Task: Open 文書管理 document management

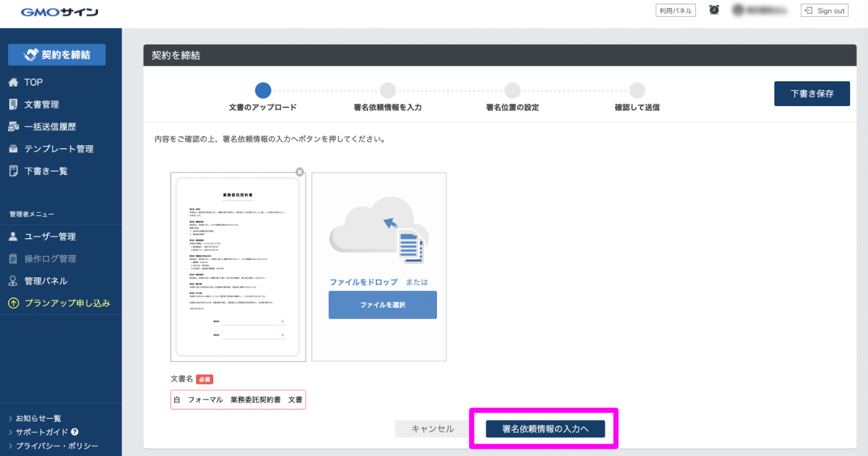Action: coord(42,105)
